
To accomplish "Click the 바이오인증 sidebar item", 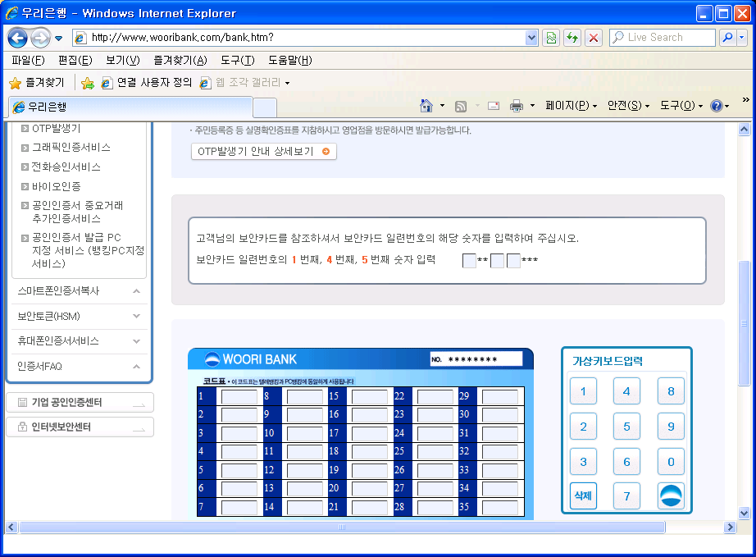I will (x=57, y=186).
